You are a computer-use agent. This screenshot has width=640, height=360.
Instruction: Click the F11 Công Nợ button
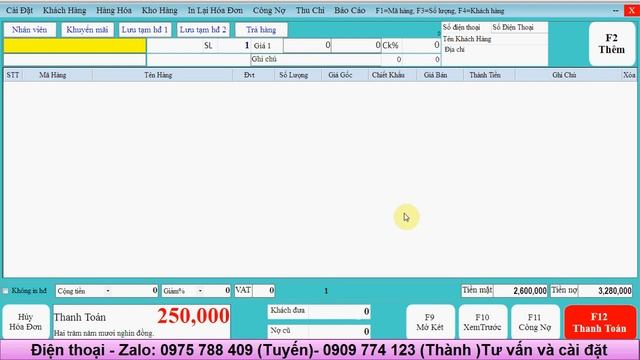coord(535,322)
